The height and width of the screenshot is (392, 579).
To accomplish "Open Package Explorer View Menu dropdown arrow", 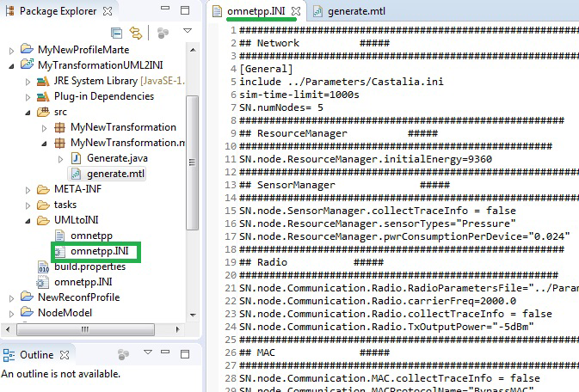I will [x=188, y=32].
